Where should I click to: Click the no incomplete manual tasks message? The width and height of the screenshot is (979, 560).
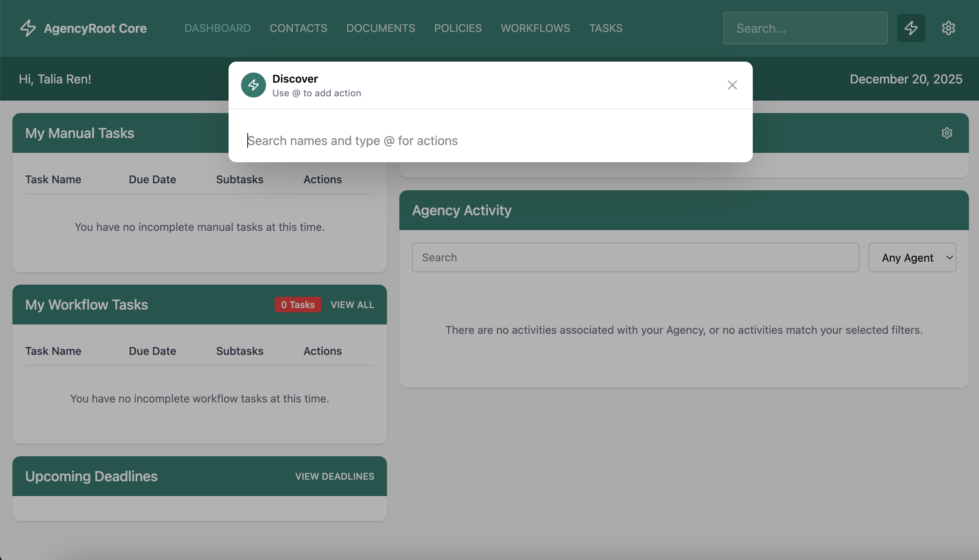(199, 227)
